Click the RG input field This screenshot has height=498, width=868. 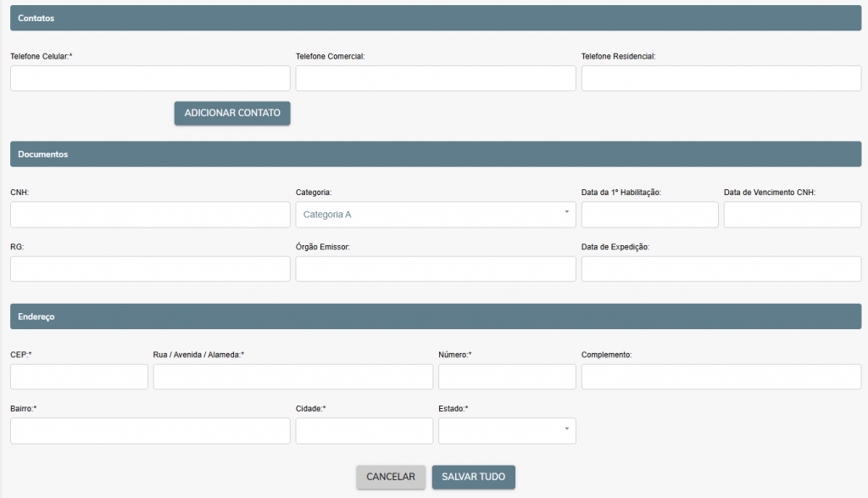150,269
